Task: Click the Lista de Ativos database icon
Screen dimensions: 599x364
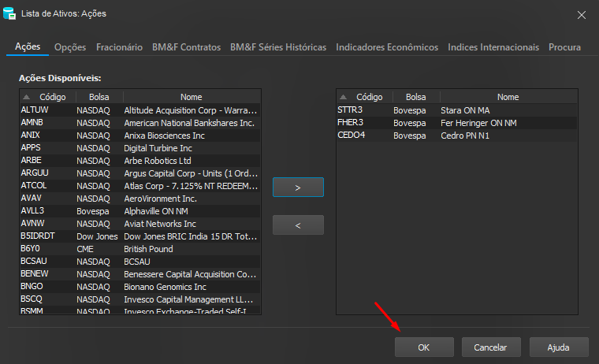Action: click(x=9, y=13)
